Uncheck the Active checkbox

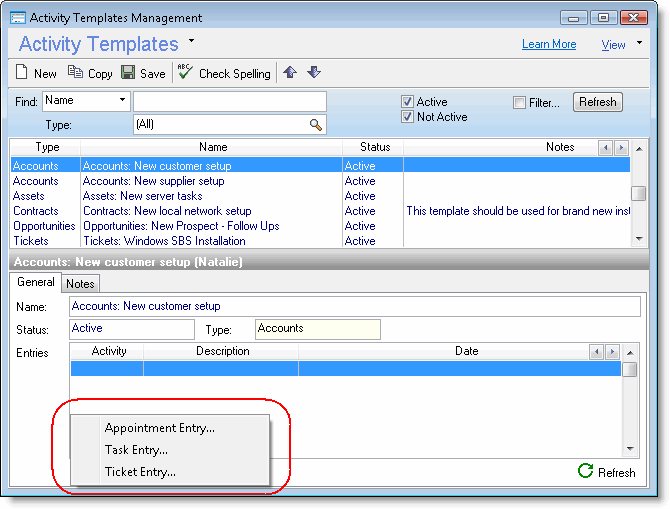[408, 102]
